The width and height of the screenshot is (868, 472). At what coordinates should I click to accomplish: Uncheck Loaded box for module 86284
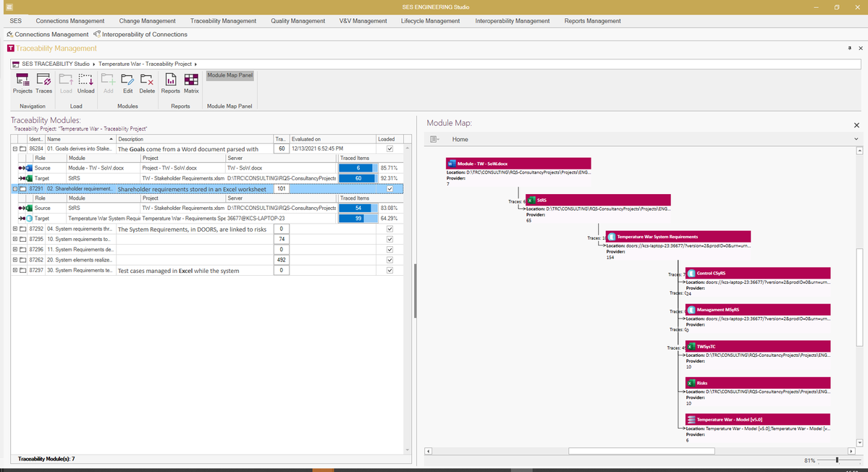(x=389, y=149)
